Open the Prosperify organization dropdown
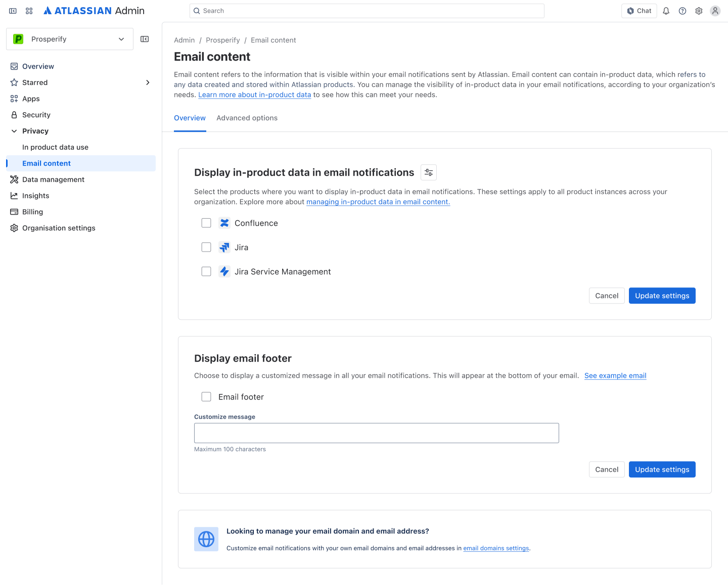The height and width of the screenshot is (585, 728). 70,39
